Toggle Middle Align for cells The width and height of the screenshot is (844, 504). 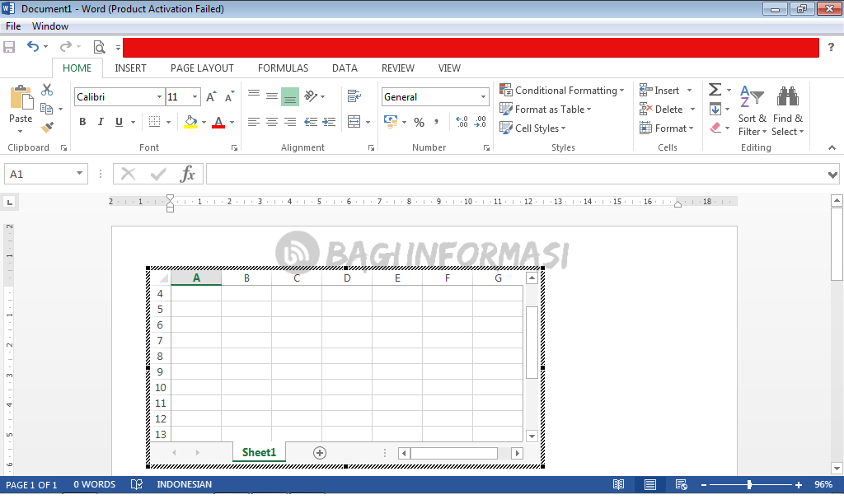pos(272,97)
